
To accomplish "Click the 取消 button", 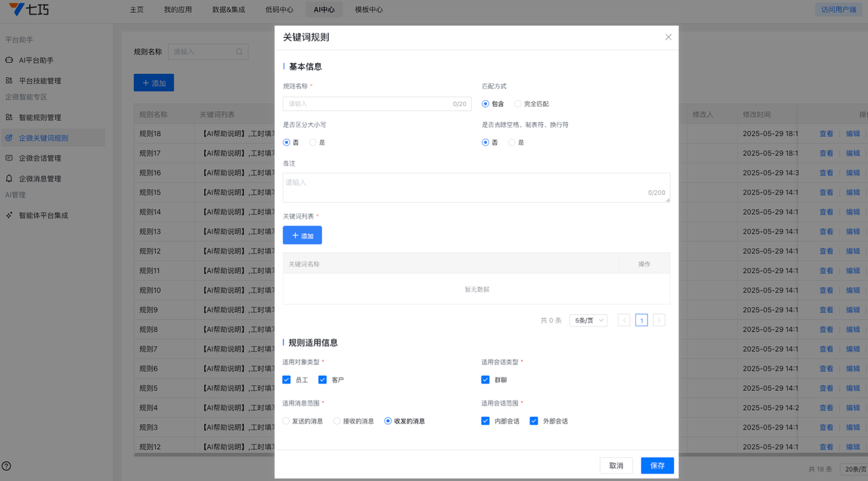I will pos(616,465).
